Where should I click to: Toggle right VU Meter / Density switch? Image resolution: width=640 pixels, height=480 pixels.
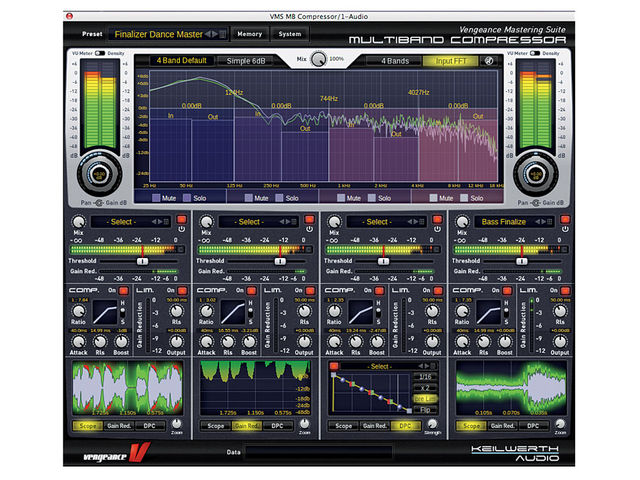[x=535, y=53]
